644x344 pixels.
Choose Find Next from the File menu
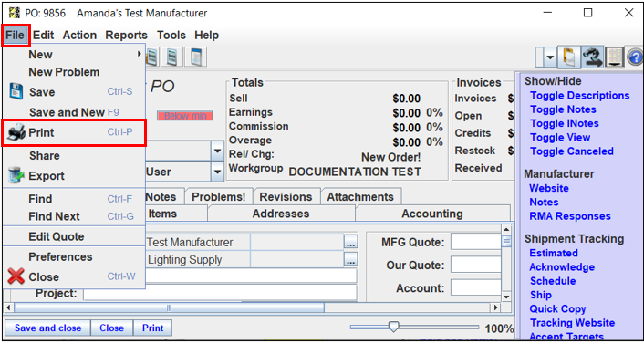tap(74, 216)
